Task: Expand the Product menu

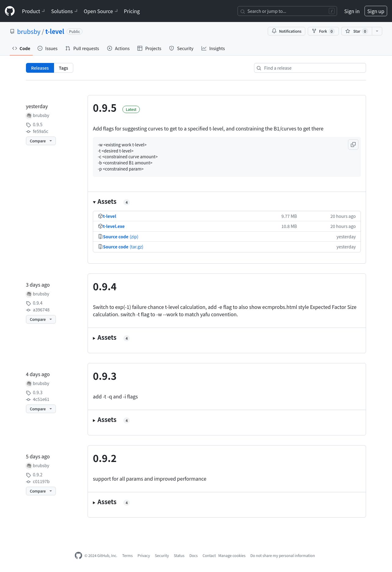Action: (33, 11)
